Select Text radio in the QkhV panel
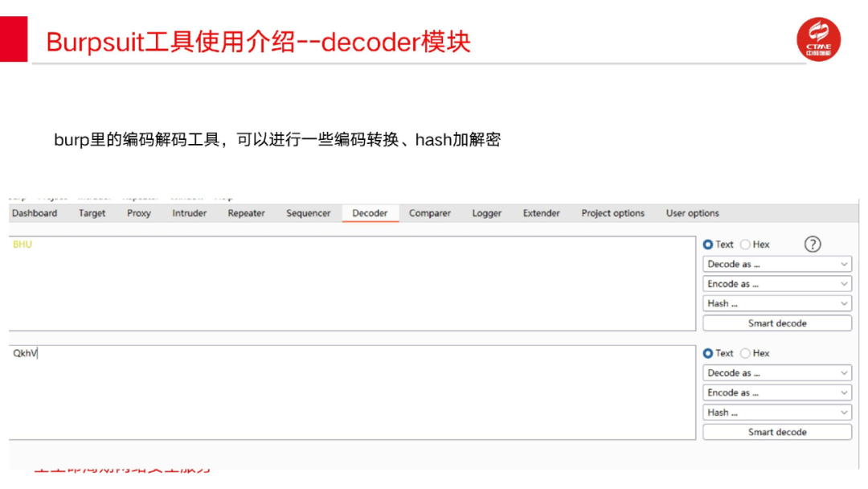The width and height of the screenshot is (868, 489). click(x=708, y=353)
